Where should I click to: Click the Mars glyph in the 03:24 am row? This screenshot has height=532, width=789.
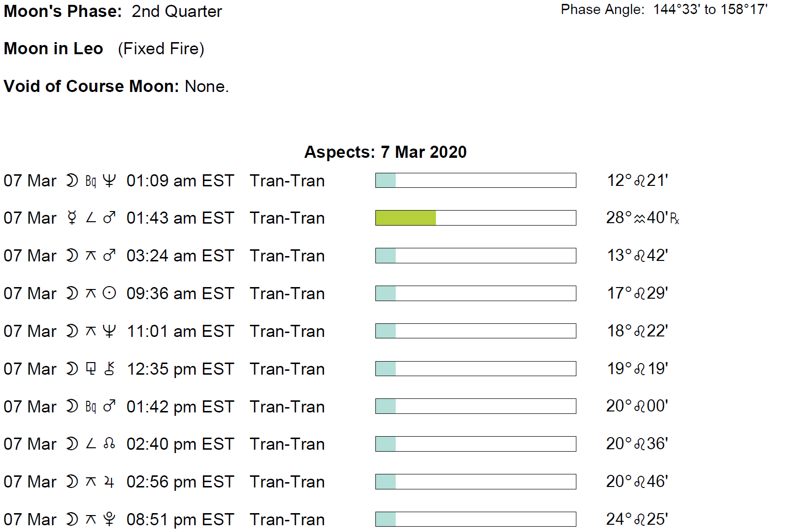tap(109, 256)
